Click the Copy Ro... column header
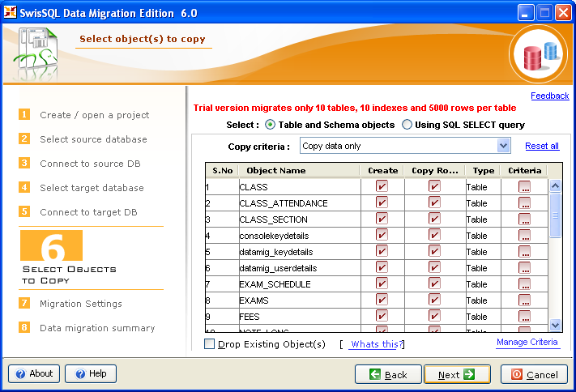The height and width of the screenshot is (392, 576). pos(434,170)
